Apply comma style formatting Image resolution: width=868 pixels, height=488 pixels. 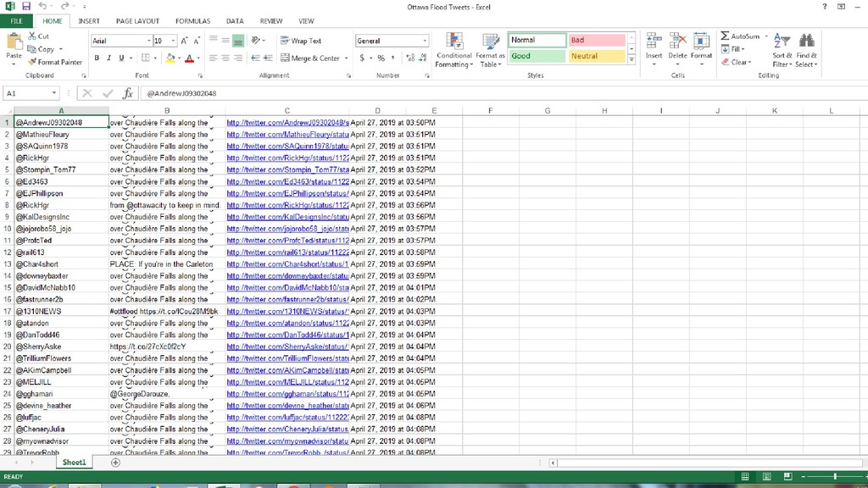pos(393,58)
